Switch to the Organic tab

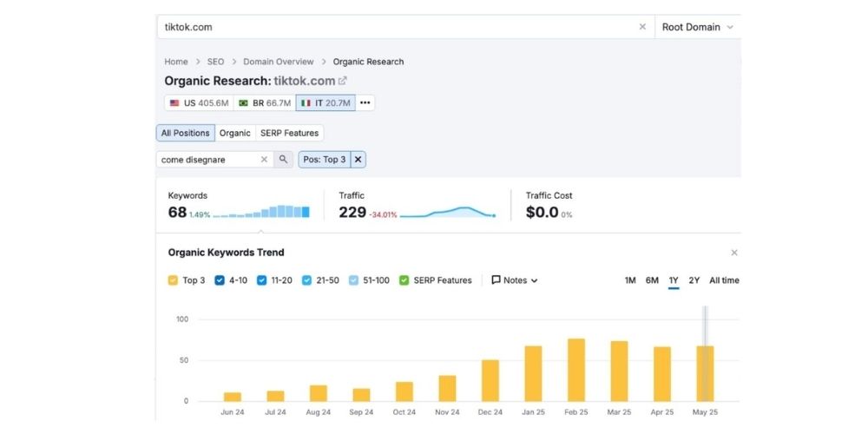click(234, 133)
